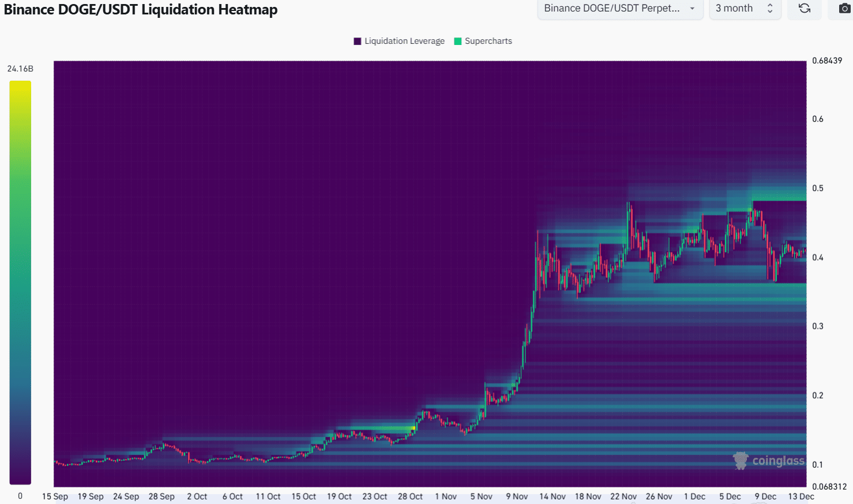Click the green Supercharts legend swatch
This screenshot has height=504, width=853.
458,41
